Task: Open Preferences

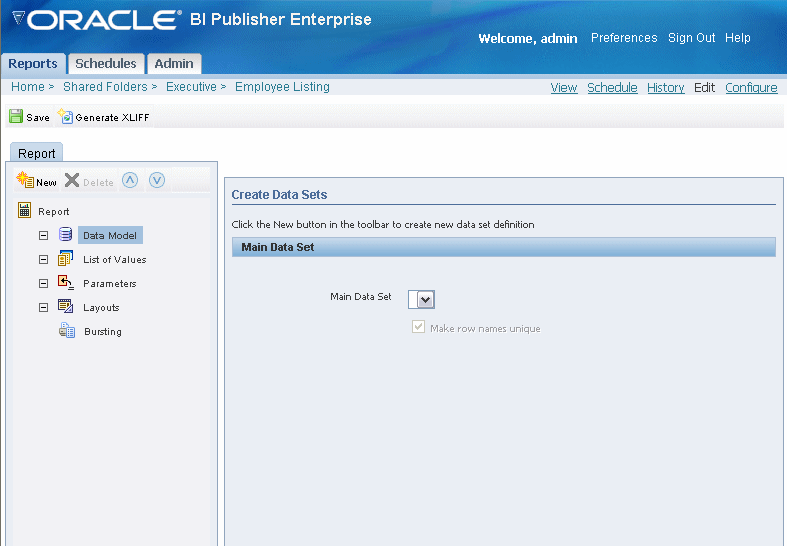Action: 624,38
